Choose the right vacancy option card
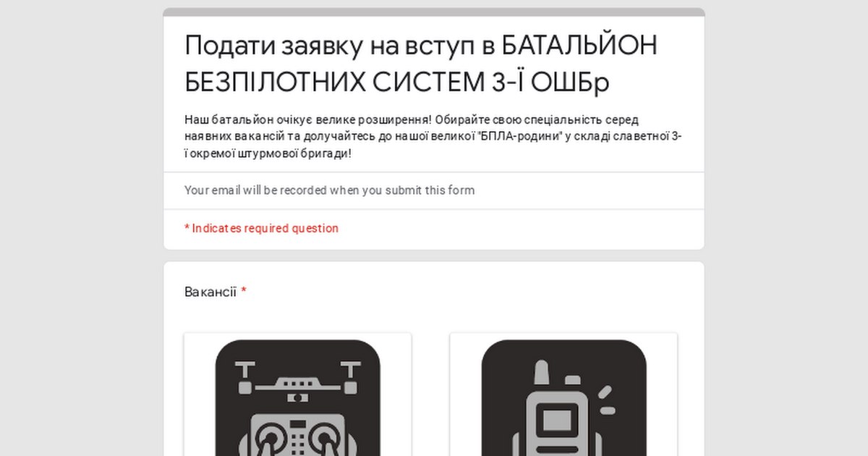Screen dimensions: 868x456 (x=563, y=394)
